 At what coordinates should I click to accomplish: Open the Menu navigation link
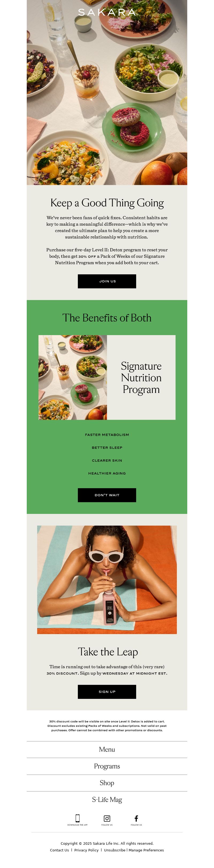107,749
